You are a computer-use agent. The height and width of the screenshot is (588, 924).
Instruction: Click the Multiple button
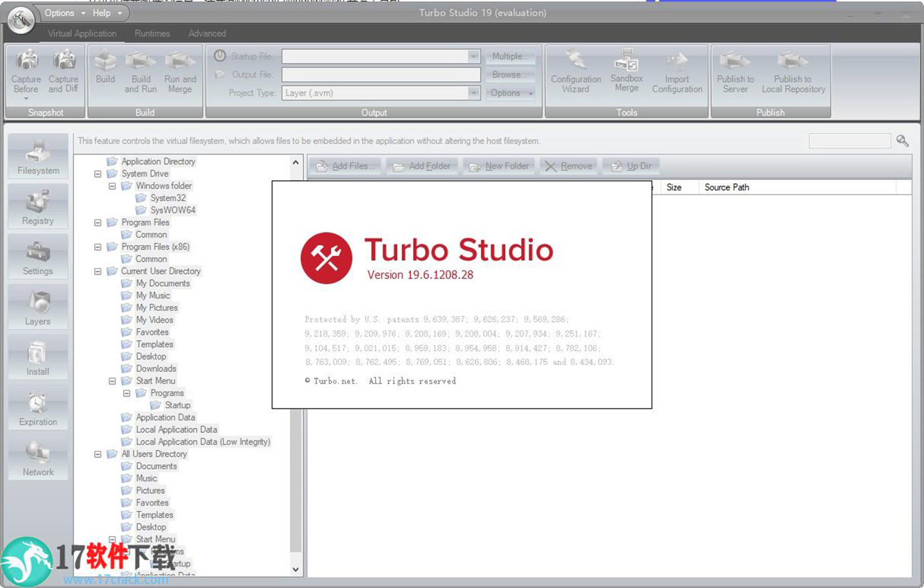511,56
